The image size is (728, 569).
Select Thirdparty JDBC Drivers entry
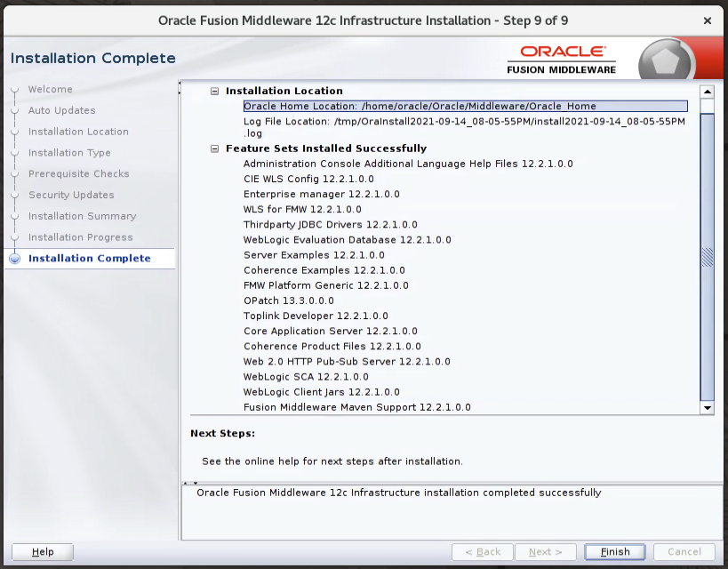point(330,225)
